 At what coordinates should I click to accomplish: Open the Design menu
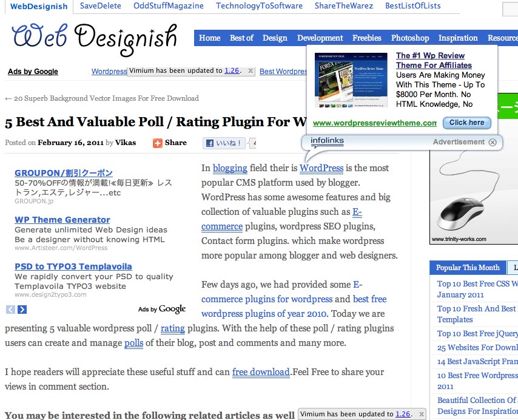pyautogui.click(x=275, y=38)
